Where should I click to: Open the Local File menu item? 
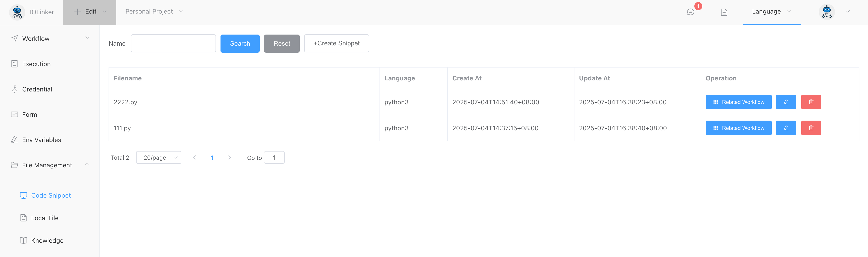click(x=45, y=218)
